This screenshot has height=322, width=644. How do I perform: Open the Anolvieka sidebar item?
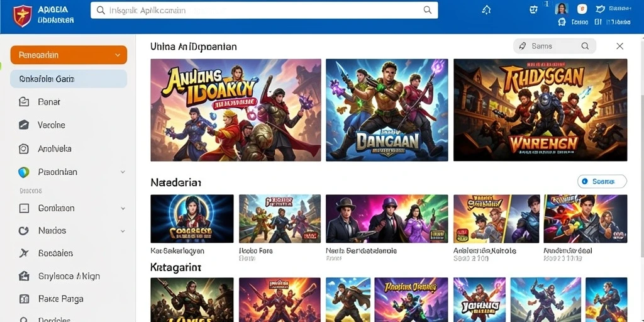click(x=55, y=148)
